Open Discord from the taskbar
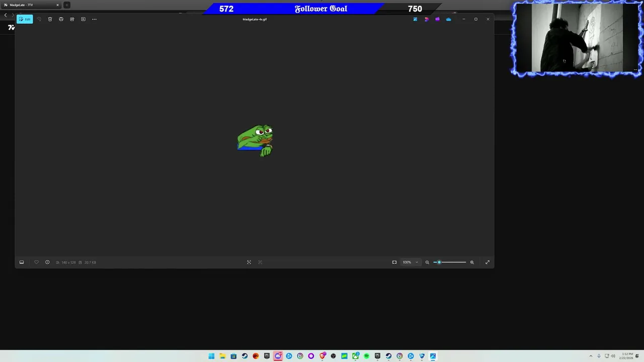The height and width of the screenshot is (362, 644). point(278,356)
